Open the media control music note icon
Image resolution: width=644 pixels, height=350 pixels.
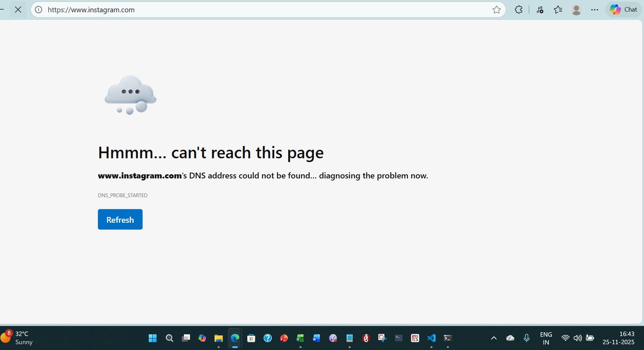click(540, 10)
